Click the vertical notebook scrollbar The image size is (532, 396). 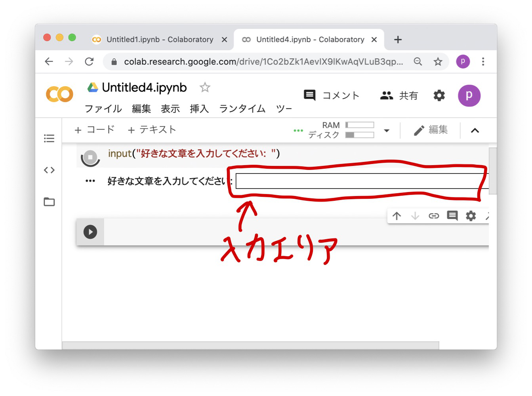click(x=493, y=171)
